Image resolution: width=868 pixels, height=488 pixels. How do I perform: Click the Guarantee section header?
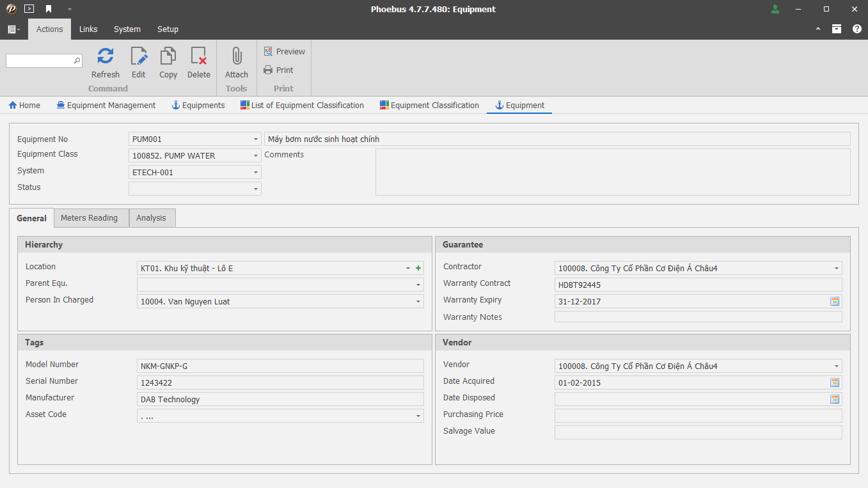(x=643, y=245)
